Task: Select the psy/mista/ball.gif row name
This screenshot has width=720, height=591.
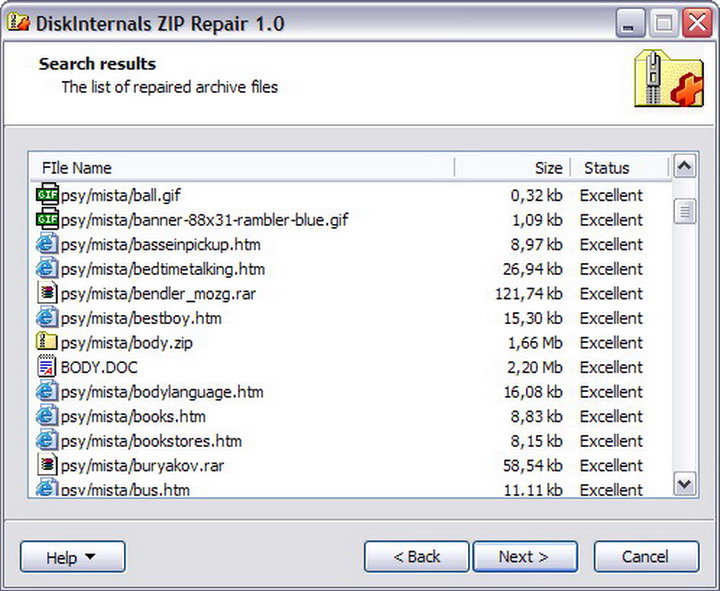Action: [x=121, y=196]
